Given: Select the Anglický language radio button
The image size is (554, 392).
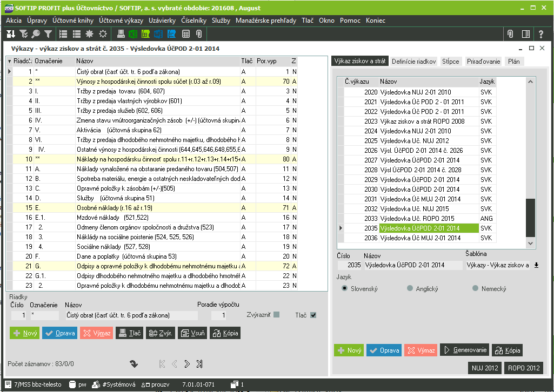Looking at the screenshot, I should (x=410, y=289).
